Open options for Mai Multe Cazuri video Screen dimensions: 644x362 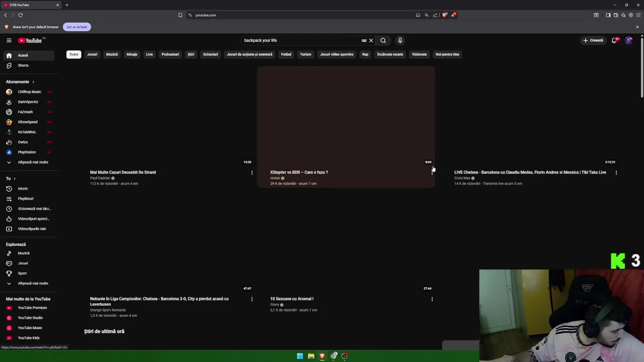coord(252,172)
